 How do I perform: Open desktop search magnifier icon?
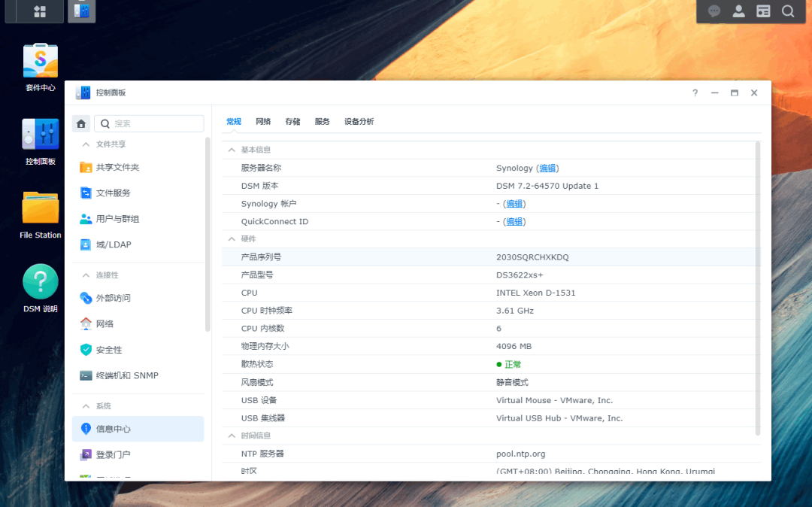[x=788, y=11]
